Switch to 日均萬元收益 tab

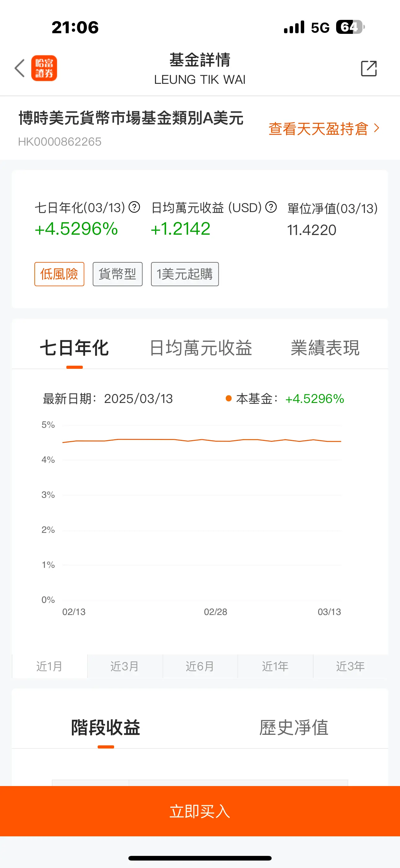[201, 348]
